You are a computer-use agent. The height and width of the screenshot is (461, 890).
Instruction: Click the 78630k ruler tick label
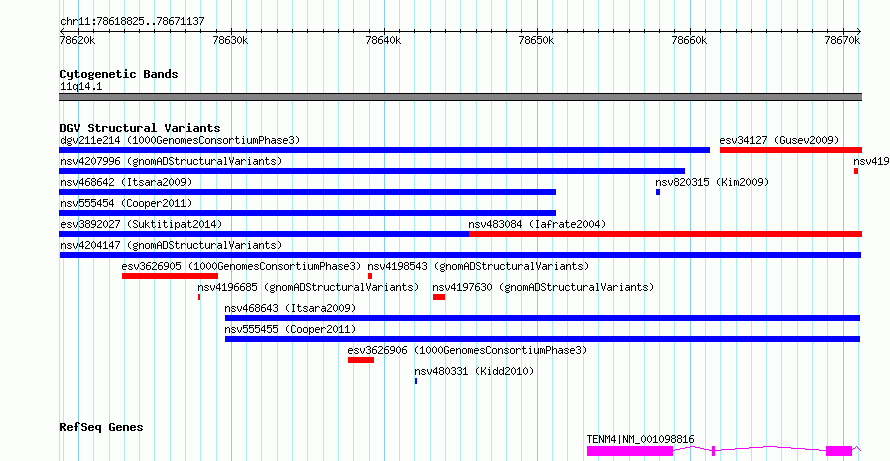[230, 40]
